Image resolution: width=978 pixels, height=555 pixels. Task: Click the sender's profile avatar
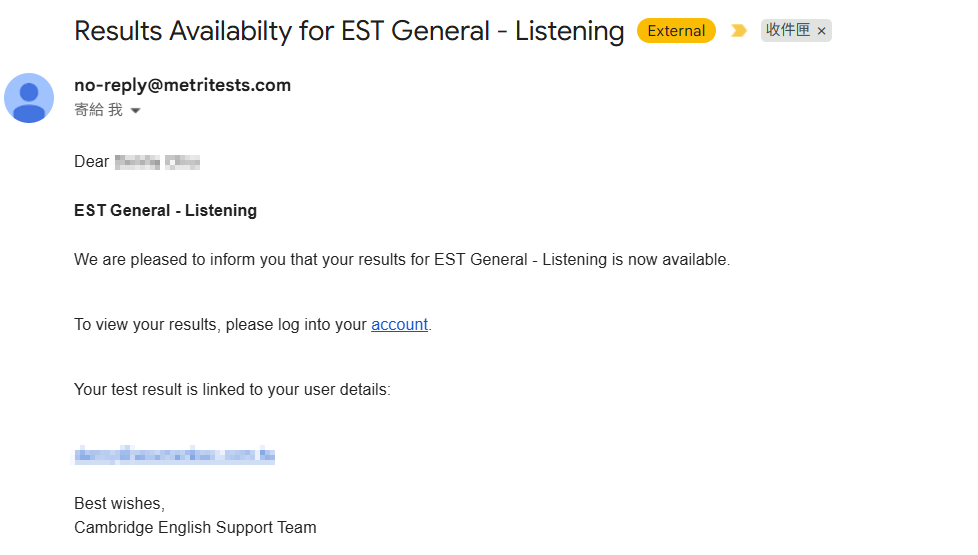(x=29, y=98)
